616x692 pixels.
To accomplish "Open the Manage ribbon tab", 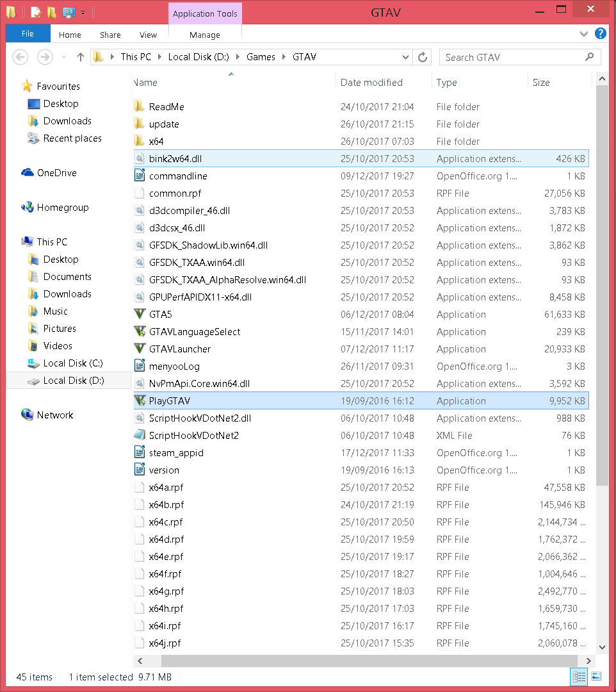I will (205, 35).
